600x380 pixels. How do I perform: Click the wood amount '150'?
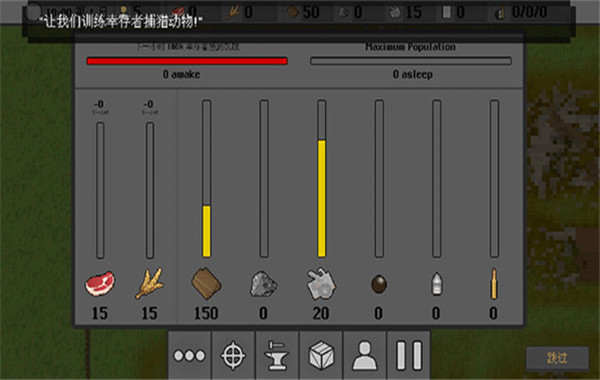206,313
